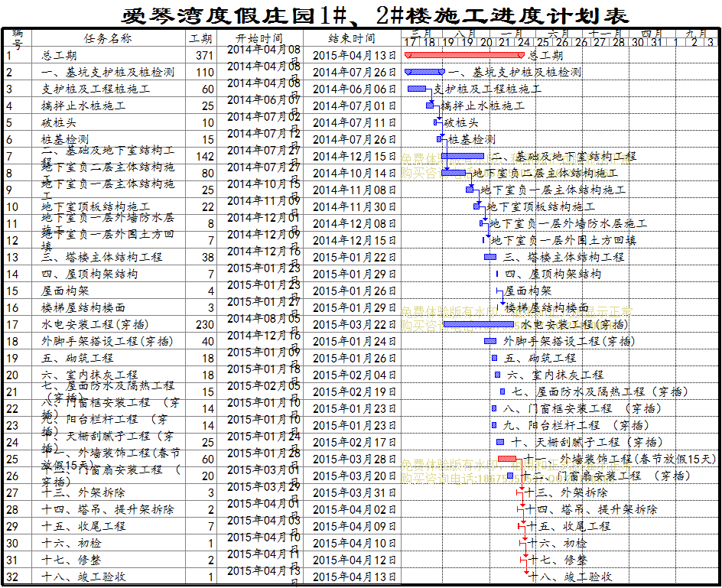Select 十七、修整 in the task name column
Viewport: 722px width, 588px height.
71,560
